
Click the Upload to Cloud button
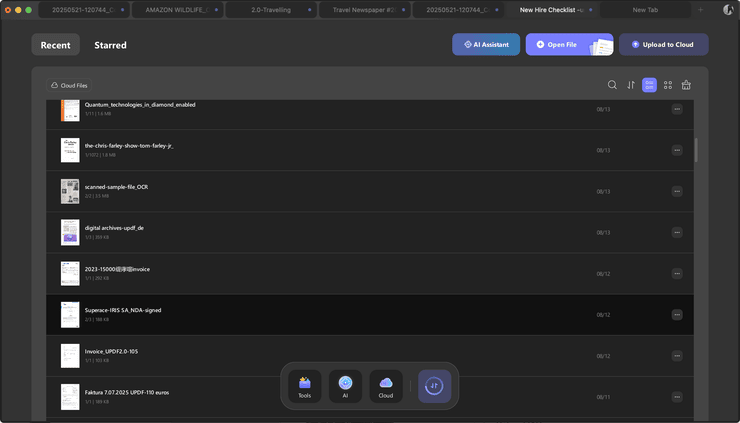pos(663,45)
